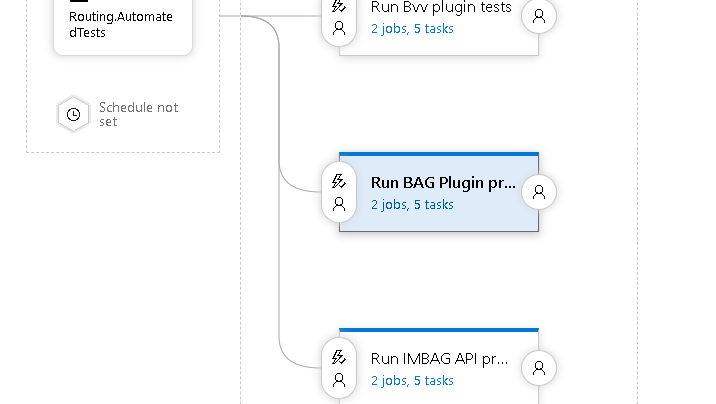Open post-deployment conditions for Run IMBAG API stage
This screenshot has width=716, height=404.
pos(539,368)
